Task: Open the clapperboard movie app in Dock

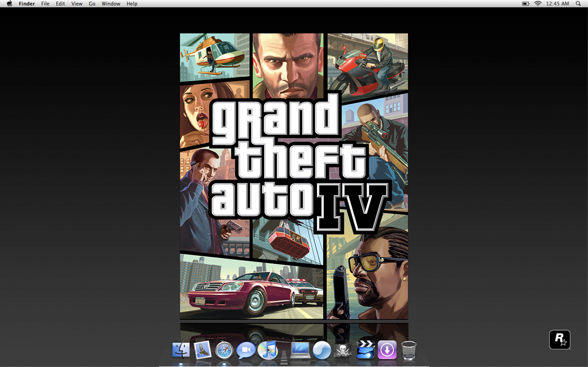Action: tap(365, 350)
